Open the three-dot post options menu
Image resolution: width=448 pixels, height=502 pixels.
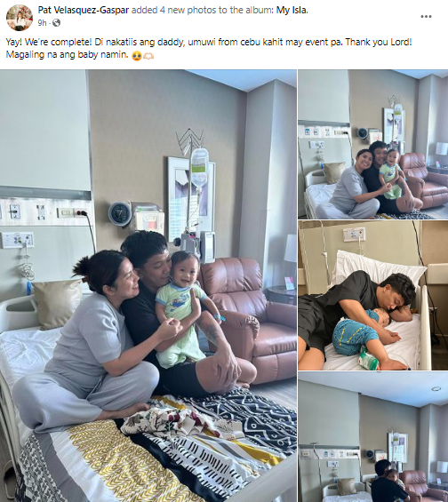[426, 17]
